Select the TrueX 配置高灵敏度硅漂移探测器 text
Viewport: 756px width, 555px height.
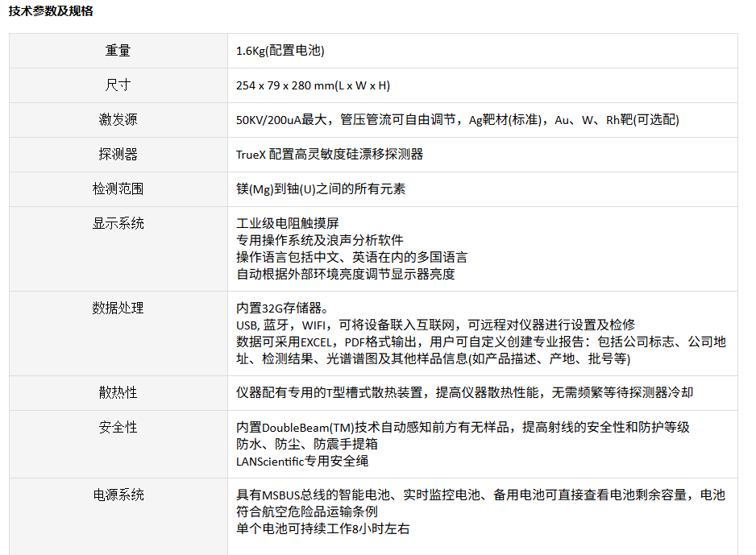[330, 154]
